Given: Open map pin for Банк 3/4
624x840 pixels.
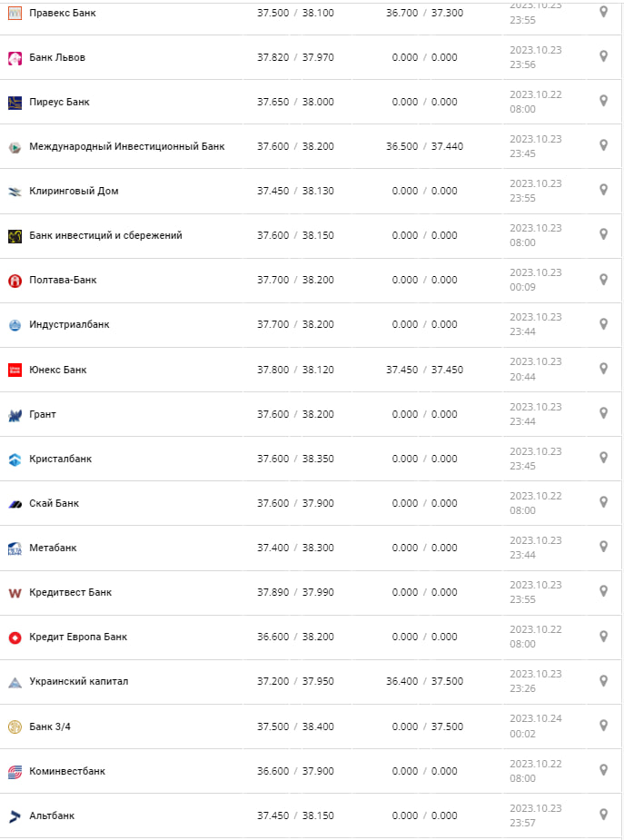Looking at the screenshot, I should 603,724.
